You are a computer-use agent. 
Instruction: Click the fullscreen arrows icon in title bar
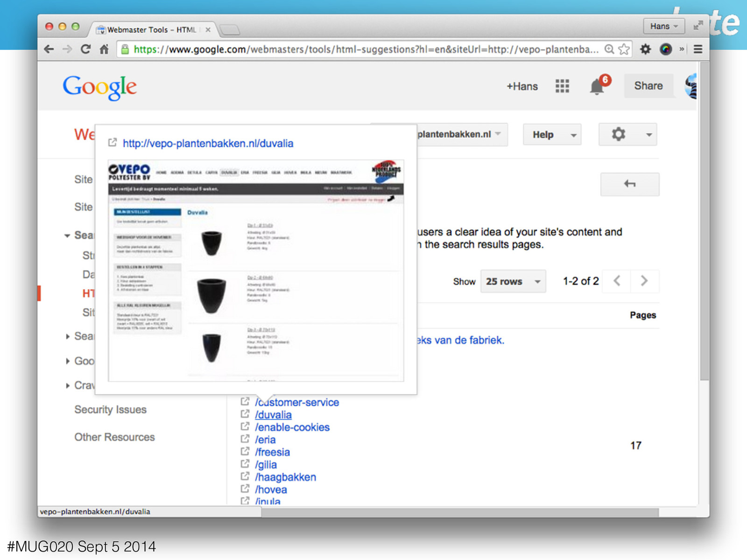(698, 26)
